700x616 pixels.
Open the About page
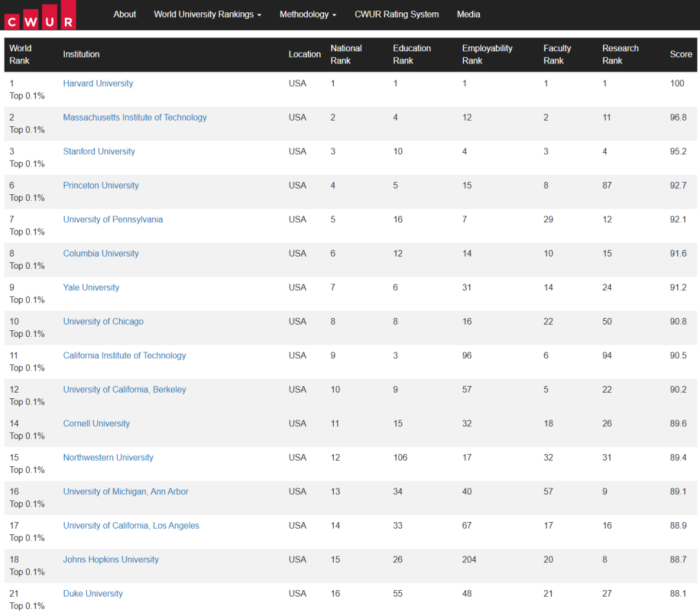coord(124,14)
